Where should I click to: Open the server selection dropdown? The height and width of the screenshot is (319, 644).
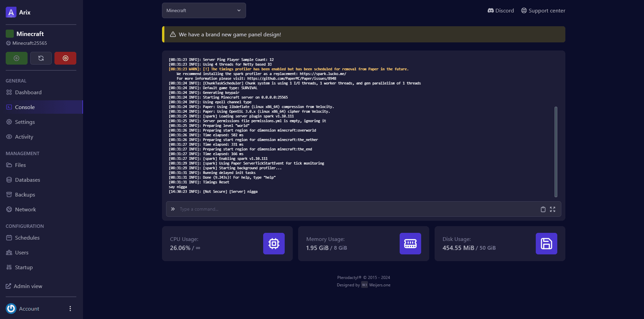(x=204, y=10)
